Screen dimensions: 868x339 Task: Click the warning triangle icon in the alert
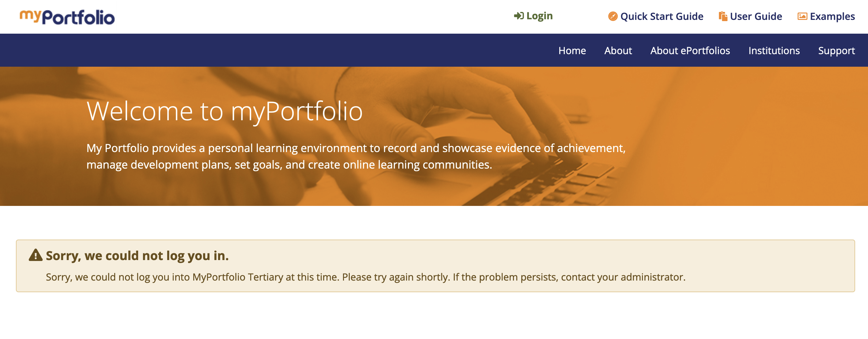coord(36,255)
